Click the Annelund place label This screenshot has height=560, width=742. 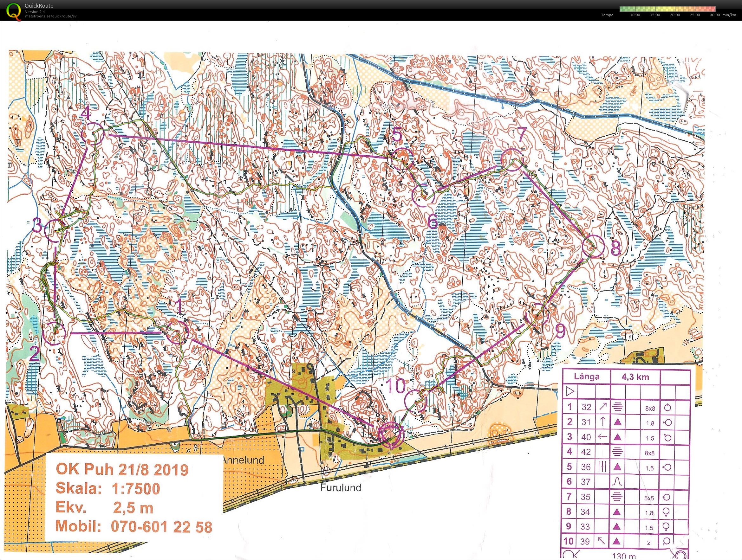pos(244,460)
